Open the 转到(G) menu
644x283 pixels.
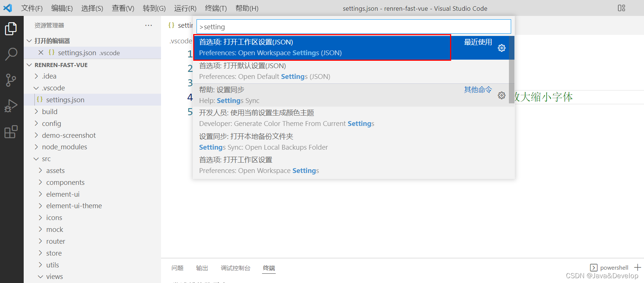pyautogui.click(x=154, y=8)
